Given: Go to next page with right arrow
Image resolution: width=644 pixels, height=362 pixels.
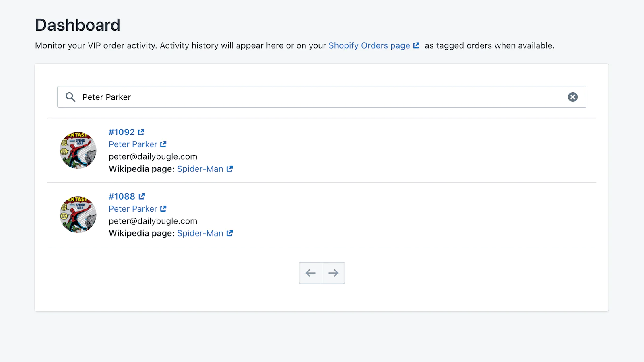Looking at the screenshot, I should click(333, 273).
